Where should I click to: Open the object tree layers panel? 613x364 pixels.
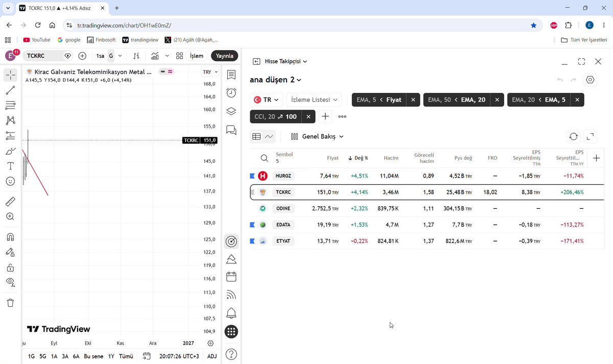[231, 111]
